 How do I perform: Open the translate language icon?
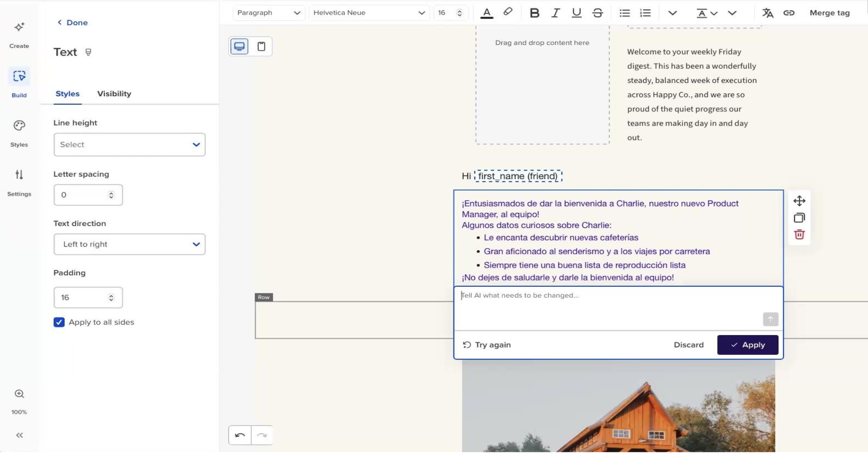[768, 13]
